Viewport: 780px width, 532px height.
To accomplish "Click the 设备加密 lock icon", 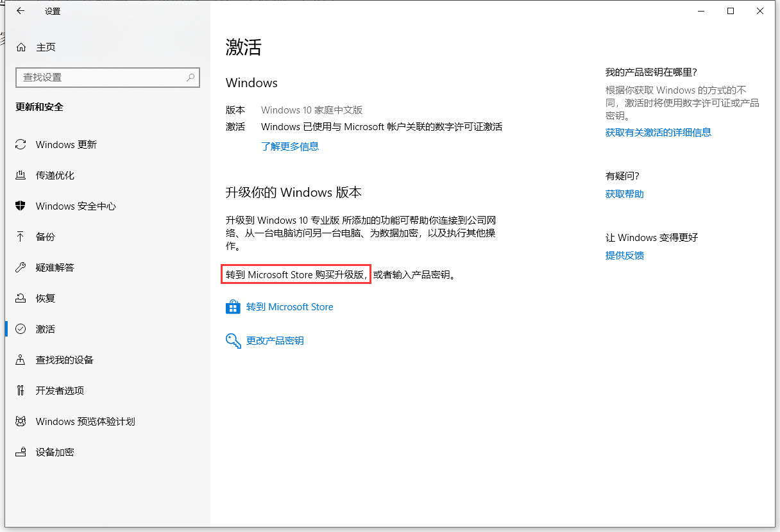I will click(x=21, y=453).
